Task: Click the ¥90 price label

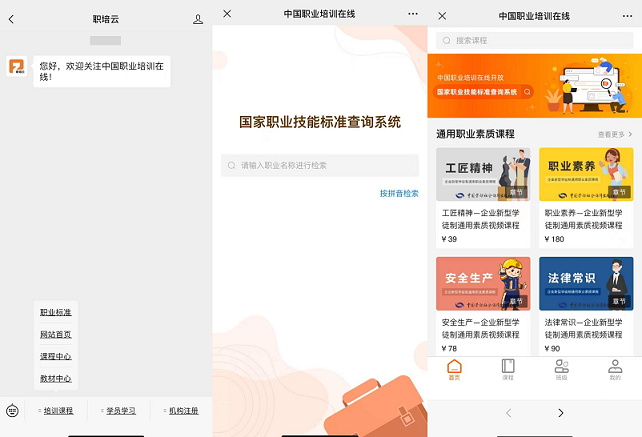Action: (x=552, y=349)
